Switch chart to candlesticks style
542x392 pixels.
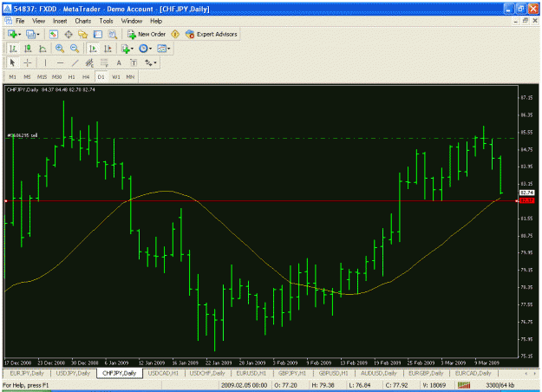pyautogui.click(x=28, y=49)
